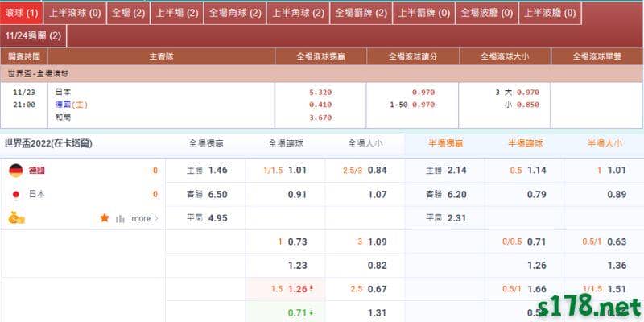The height and width of the screenshot is (322, 644).
Task: Pick over 3 at 1.09
Action: click(x=372, y=242)
